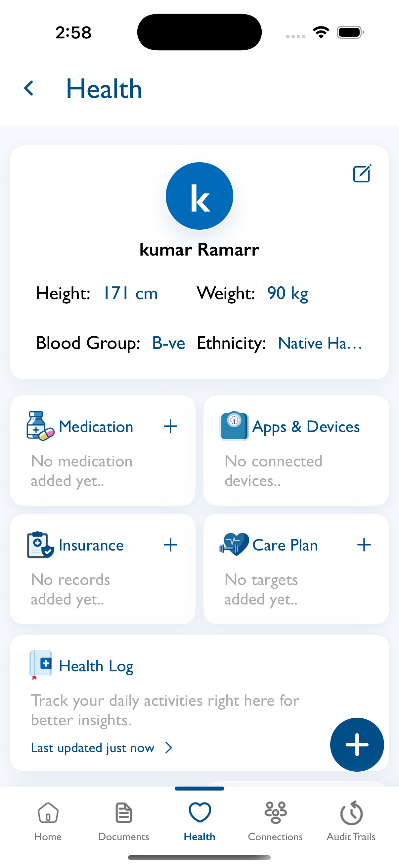Viewport: 399px width, 868px height.
Task: Tap the profile avatar with letter k
Action: [199, 196]
